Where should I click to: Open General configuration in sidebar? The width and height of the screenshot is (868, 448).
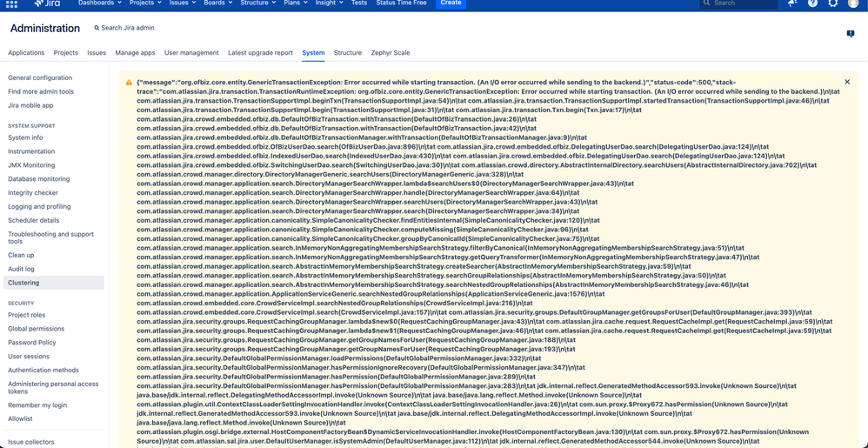pyautogui.click(x=40, y=78)
